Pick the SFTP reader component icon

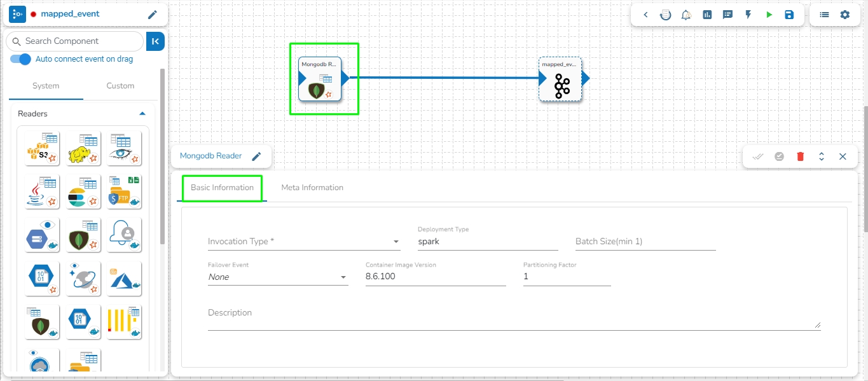click(x=124, y=191)
